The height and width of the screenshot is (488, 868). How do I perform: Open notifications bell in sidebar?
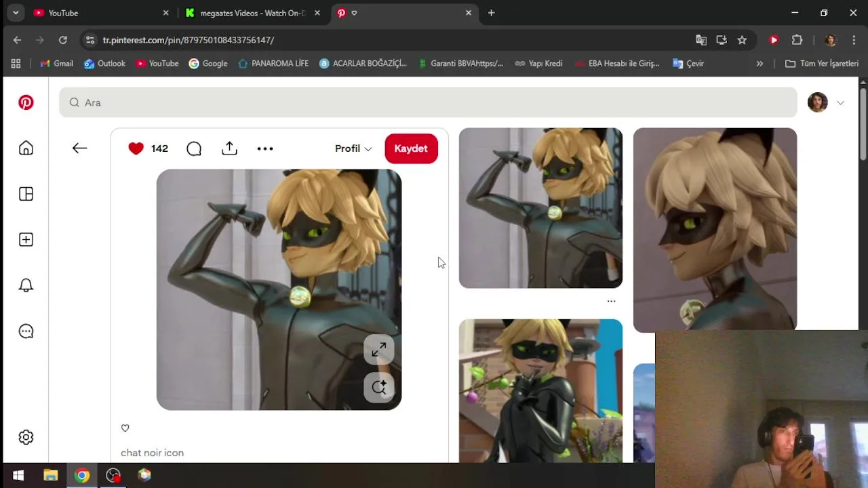coord(26,285)
